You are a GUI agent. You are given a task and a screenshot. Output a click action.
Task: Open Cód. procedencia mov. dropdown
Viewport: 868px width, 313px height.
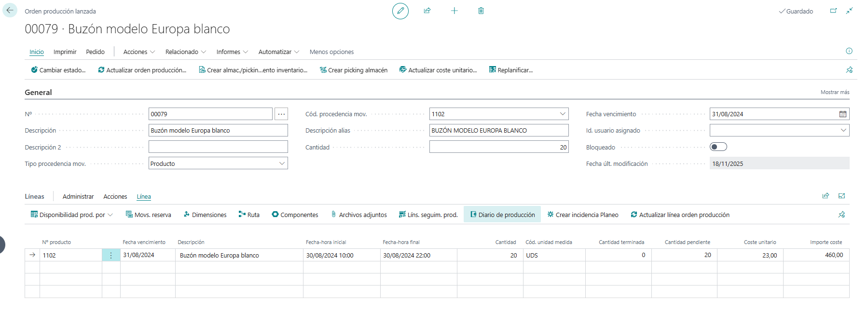coord(563,114)
